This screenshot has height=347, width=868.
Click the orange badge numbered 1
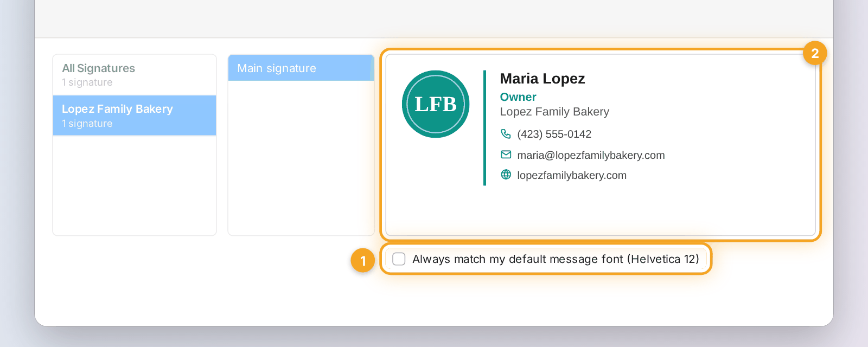pos(363,260)
